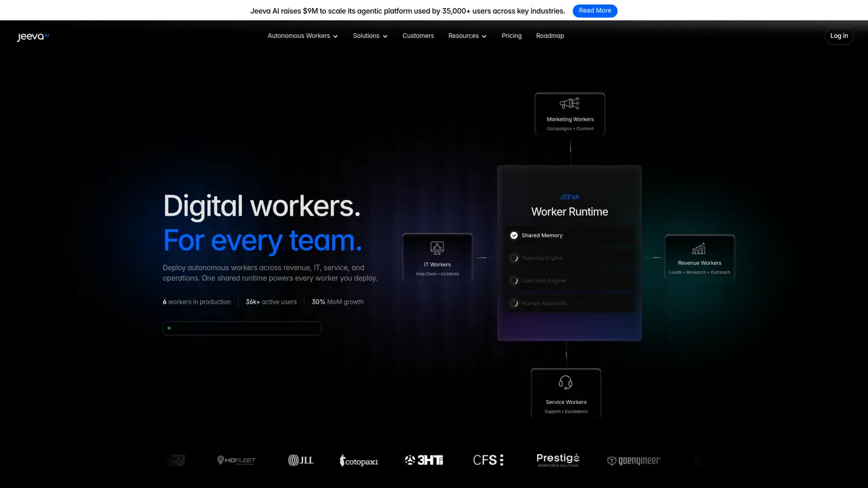
Task: Click the JEEVA label above Worker Runtime
Action: point(570,197)
